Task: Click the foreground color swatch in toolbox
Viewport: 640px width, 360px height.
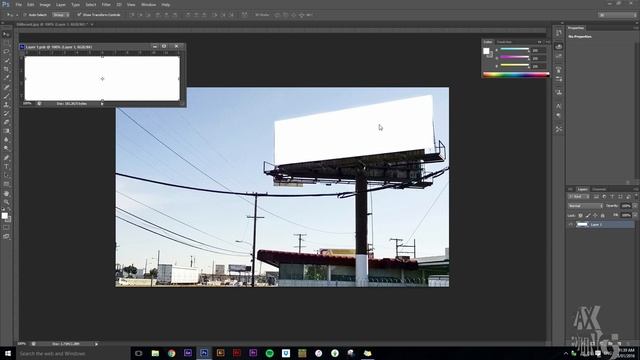Action: [x=4, y=216]
